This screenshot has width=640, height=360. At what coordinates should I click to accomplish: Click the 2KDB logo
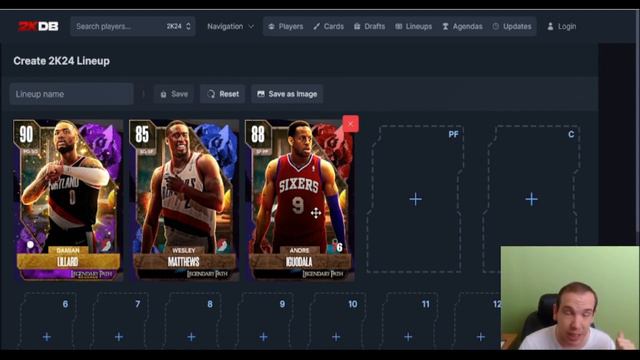pos(38,26)
